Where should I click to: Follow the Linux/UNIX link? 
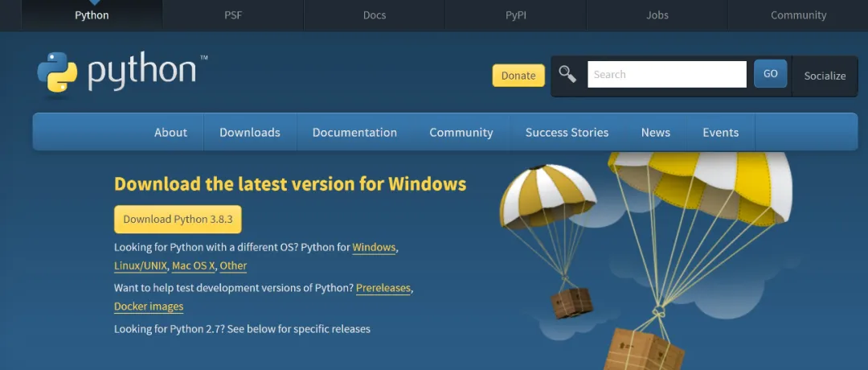pos(141,266)
